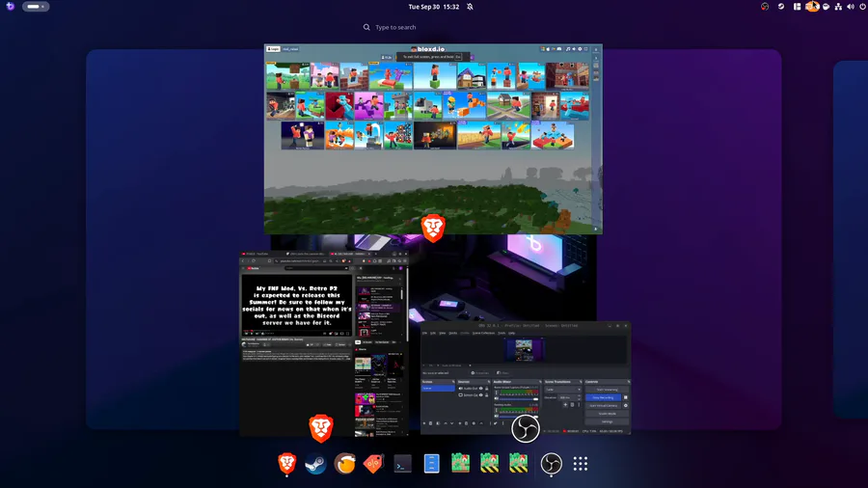Adjust the first audio mixer volume slider
Screen dimensions: 868x488
[519, 399]
